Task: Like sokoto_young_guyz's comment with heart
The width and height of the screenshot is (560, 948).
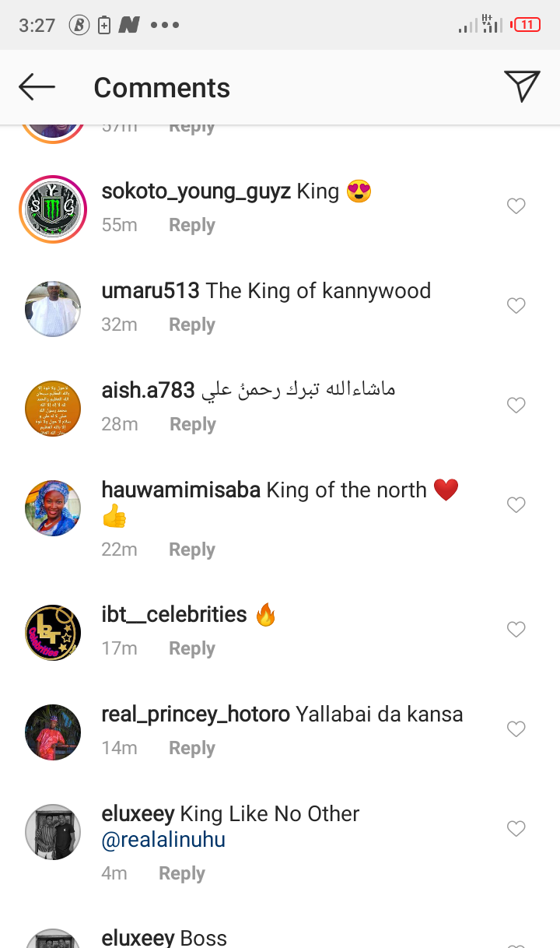Action: (516, 206)
